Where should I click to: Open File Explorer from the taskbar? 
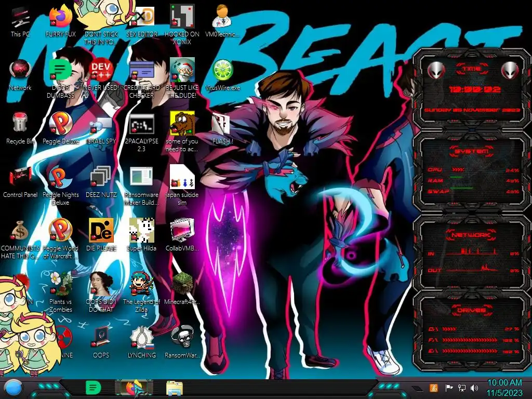coord(175,388)
